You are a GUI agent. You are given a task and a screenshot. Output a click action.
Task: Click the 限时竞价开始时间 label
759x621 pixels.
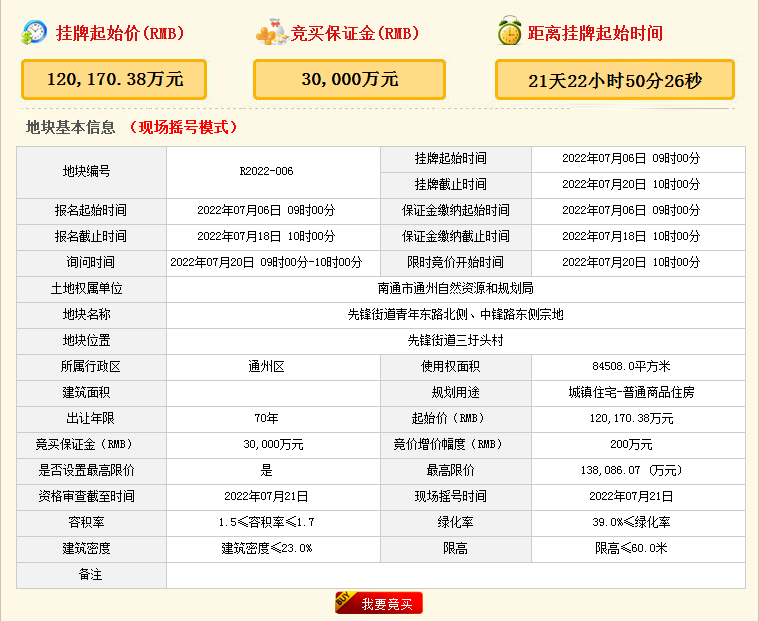point(455,262)
